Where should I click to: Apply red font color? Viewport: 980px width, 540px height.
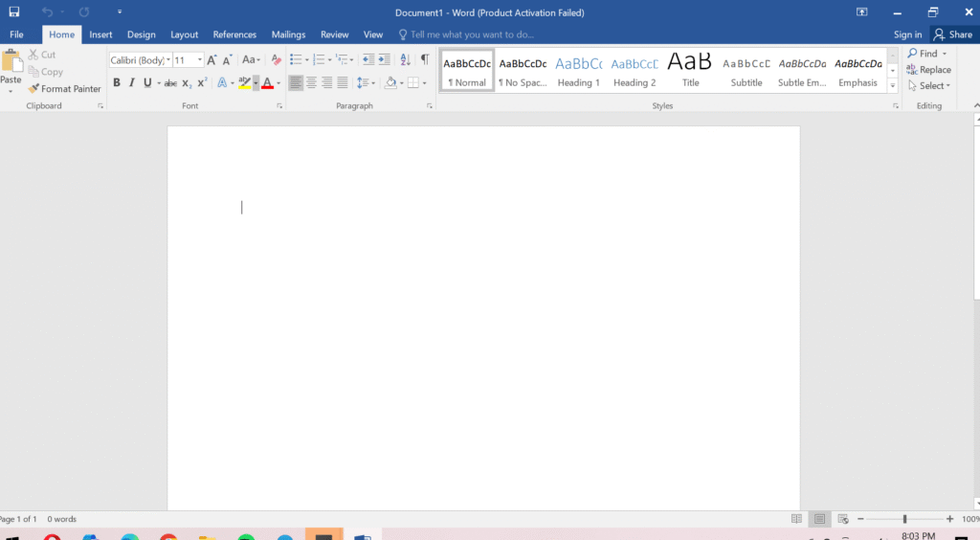pos(268,82)
